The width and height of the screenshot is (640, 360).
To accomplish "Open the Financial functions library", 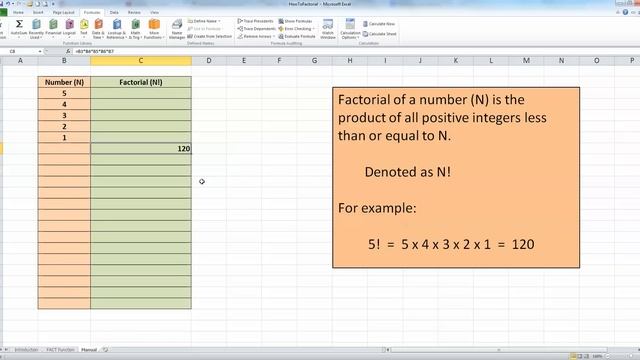I will point(53,29).
